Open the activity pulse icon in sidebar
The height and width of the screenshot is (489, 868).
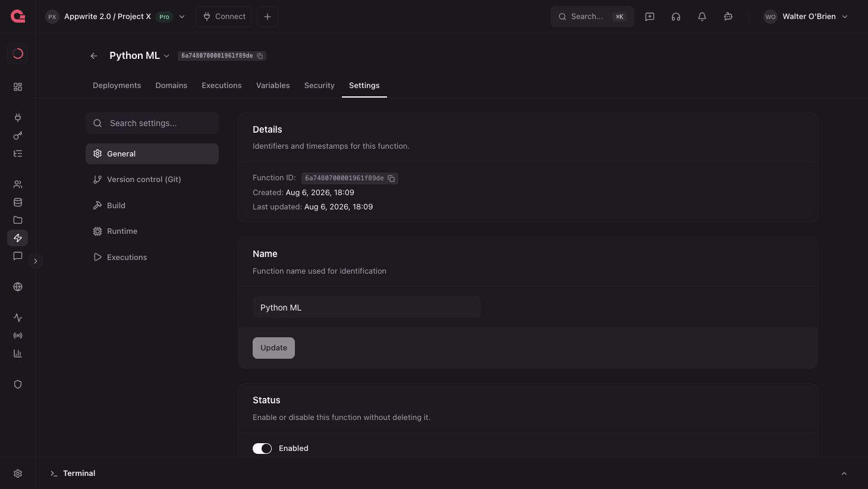click(x=18, y=318)
